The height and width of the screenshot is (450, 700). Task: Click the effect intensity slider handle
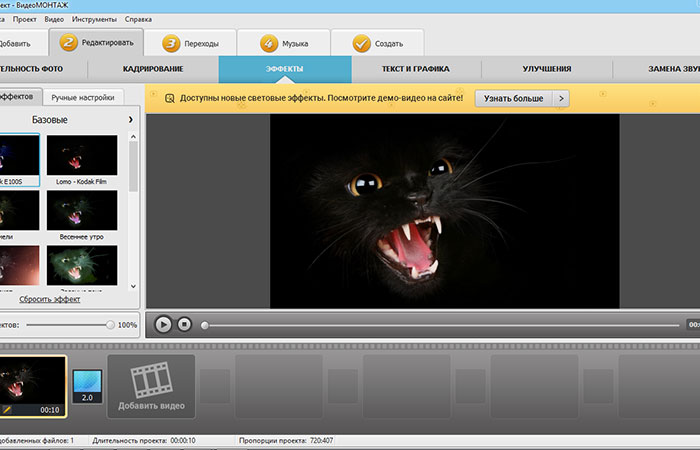[x=110, y=325]
